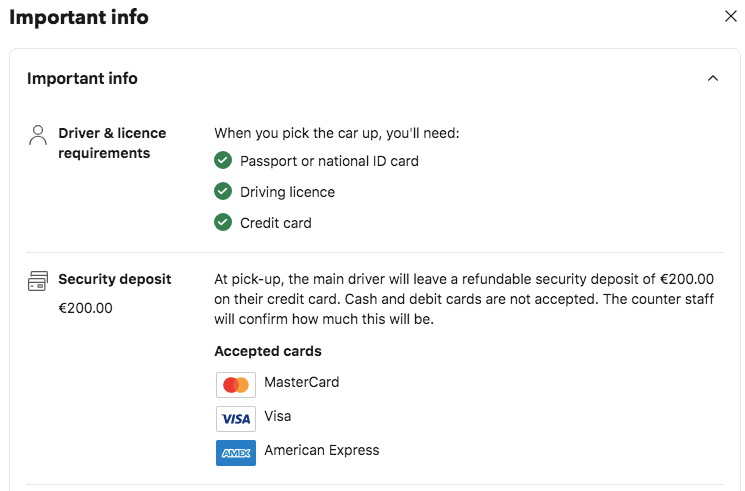The image size is (745, 491).
Task: Collapse the Important info section chevron
Action: click(x=713, y=78)
